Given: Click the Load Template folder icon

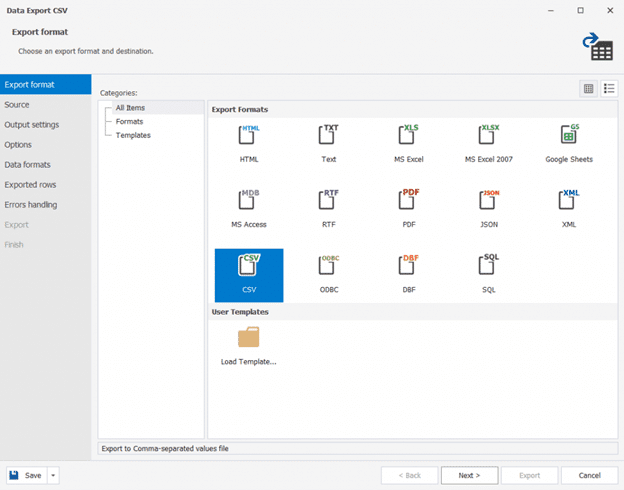Looking at the screenshot, I should (x=249, y=338).
